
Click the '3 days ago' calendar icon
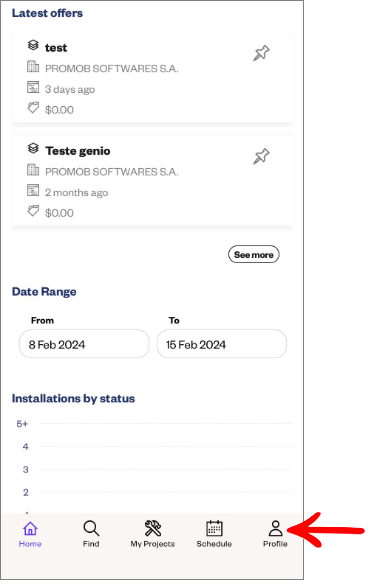point(33,87)
